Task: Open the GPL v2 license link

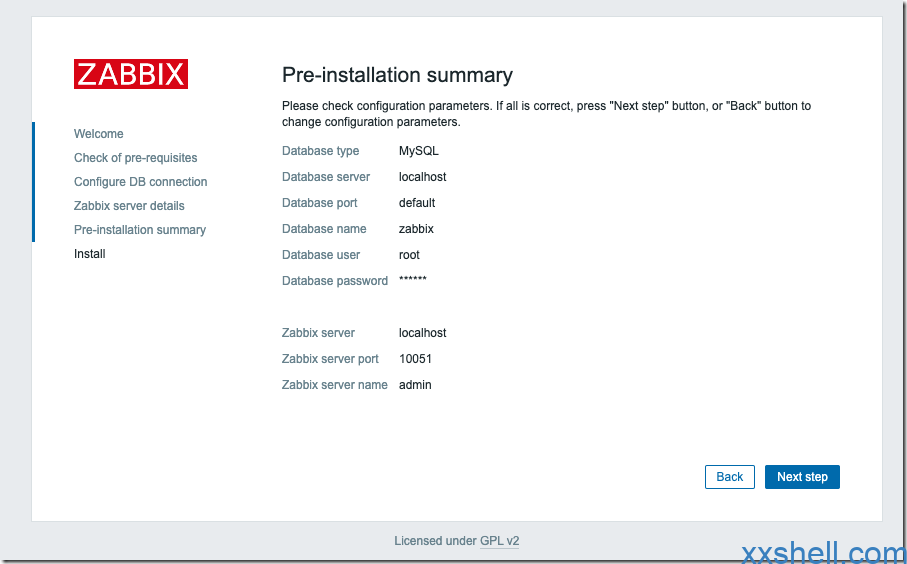Action: click(x=499, y=541)
